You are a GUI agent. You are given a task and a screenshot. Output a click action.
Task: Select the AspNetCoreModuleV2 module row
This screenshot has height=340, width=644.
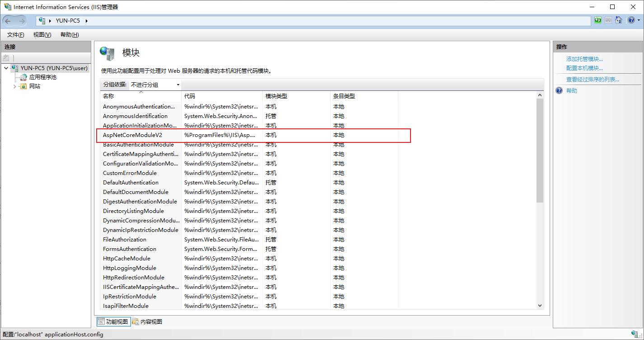click(x=132, y=135)
